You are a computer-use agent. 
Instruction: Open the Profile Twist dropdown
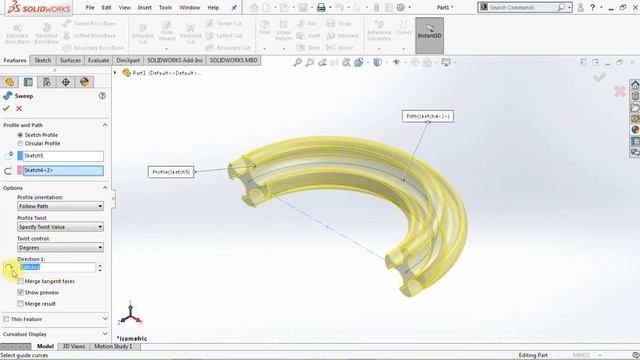tap(60, 227)
